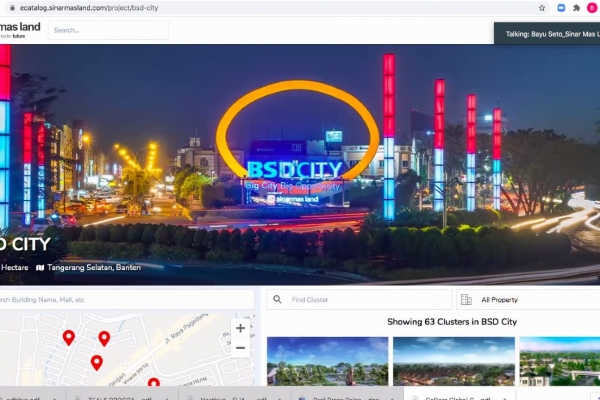Screen dimensions: 600x400
Task: Click the Find Cluster search box
Action: coord(365,299)
